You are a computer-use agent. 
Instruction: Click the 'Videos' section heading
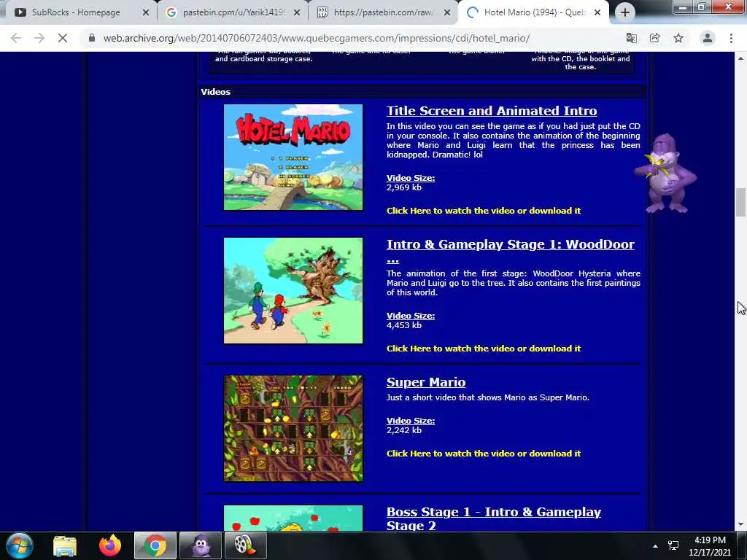pyautogui.click(x=215, y=92)
